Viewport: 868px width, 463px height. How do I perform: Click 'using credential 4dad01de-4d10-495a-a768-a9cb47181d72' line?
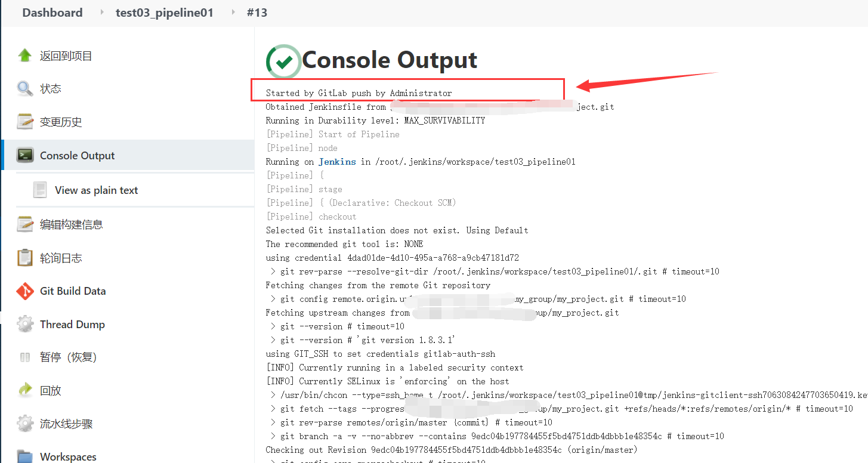pyautogui.click(x=393, y=258)
